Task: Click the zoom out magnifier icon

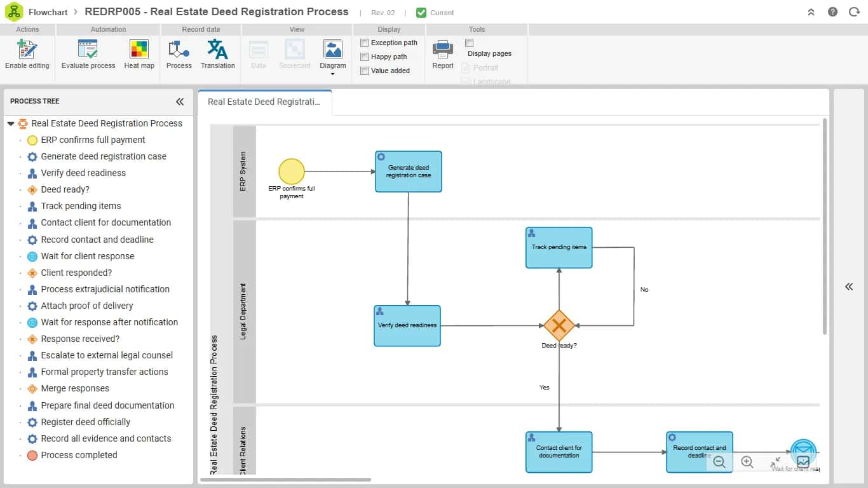Action: click(719, 462)
